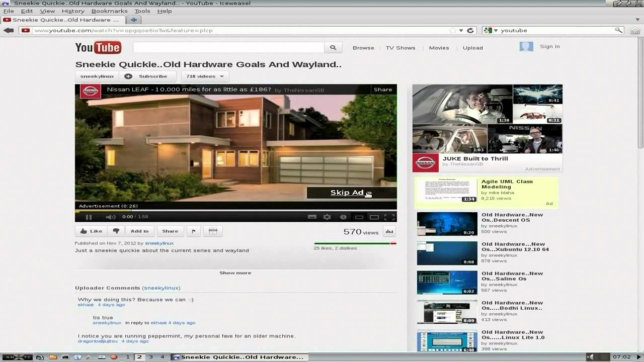The width and height of the screenshot is (644, 362).
Task: Reload the page in browser toolbar
Action: [x=470, y=30]
